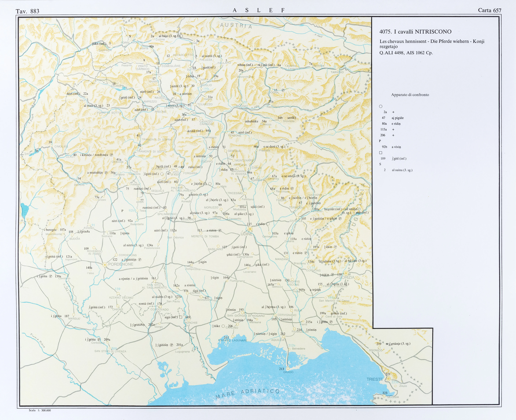Click the circle after 'al bájo (3. sg.)'
This screenshot has width=516, height=420.
pos(181,36)
